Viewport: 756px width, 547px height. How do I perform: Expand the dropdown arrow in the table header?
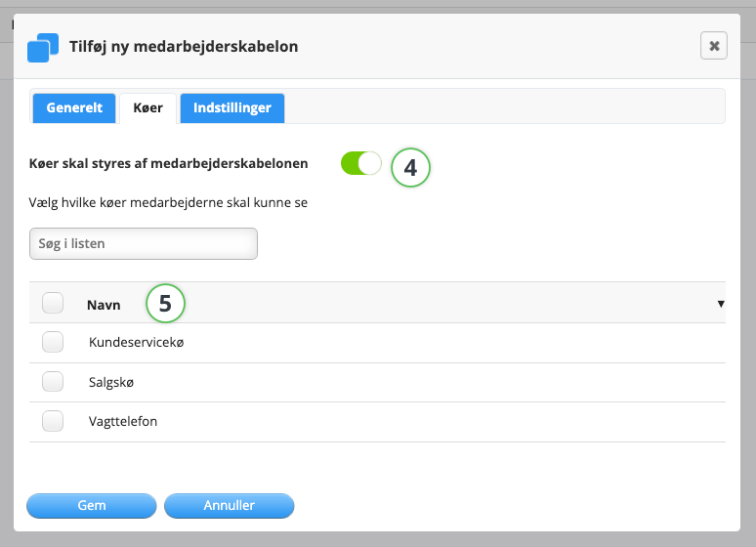(721, 304)
